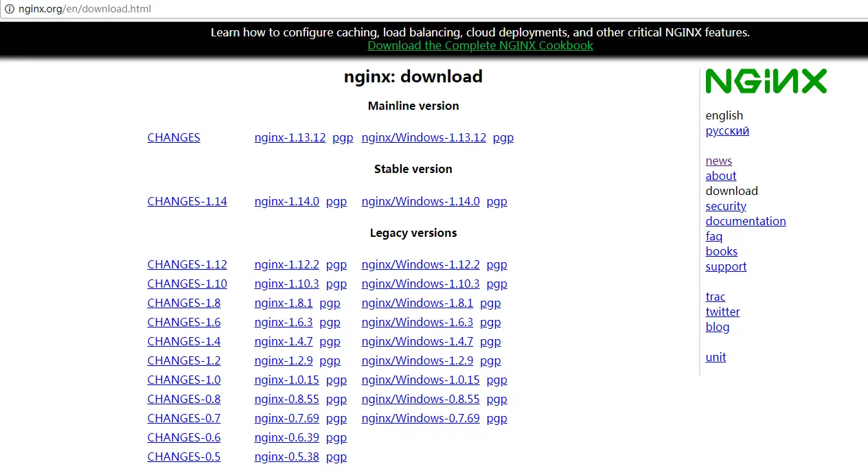This screenshot has height=473, width=868.
Task: Open the trac link in sidebar
Action: (716, 297)
